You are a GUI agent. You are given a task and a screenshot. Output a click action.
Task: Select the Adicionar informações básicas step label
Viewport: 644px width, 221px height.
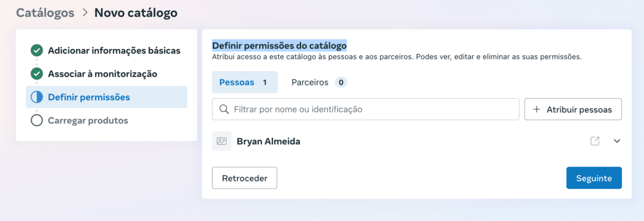(x=114, y=50)
